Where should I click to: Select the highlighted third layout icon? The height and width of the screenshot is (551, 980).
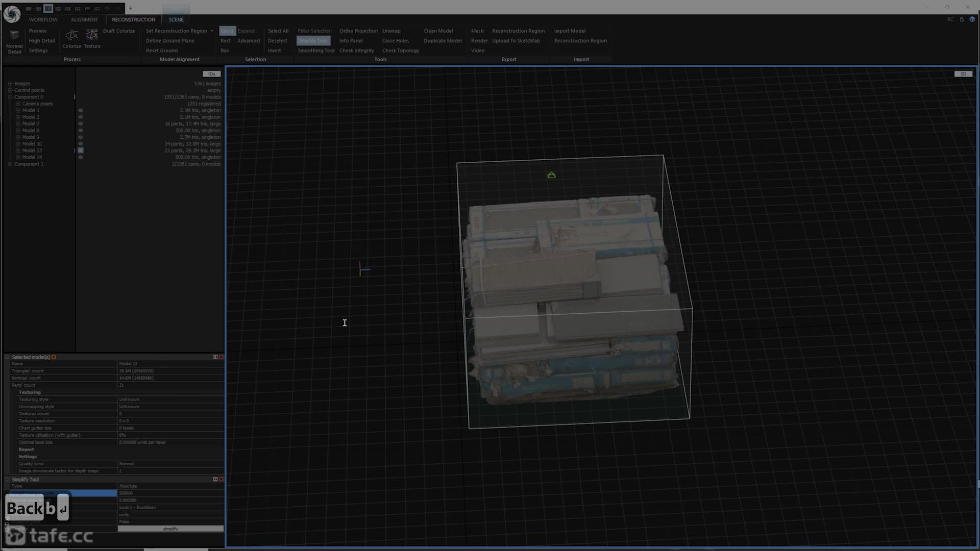tap(48, 8)
